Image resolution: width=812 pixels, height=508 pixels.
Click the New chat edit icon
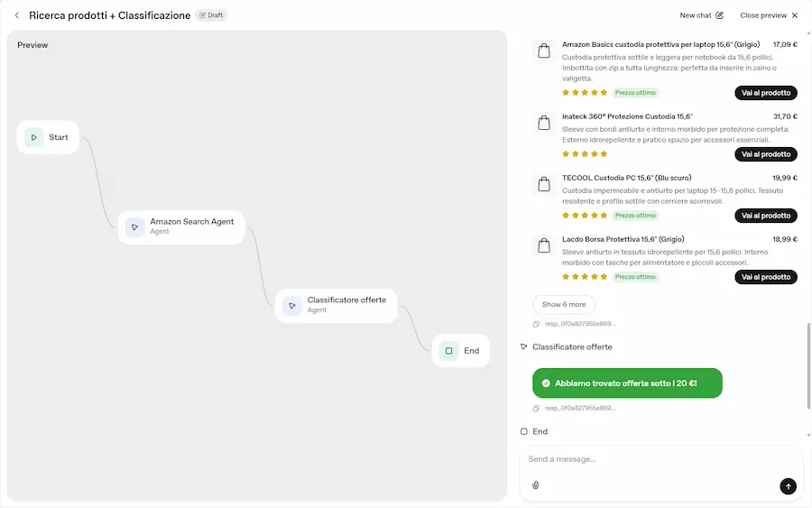719,15
